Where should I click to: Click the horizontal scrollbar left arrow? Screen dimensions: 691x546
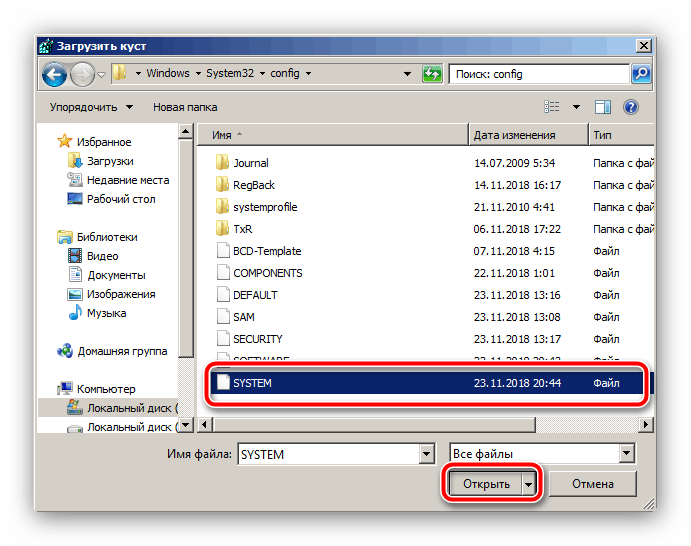pos(204,425)
